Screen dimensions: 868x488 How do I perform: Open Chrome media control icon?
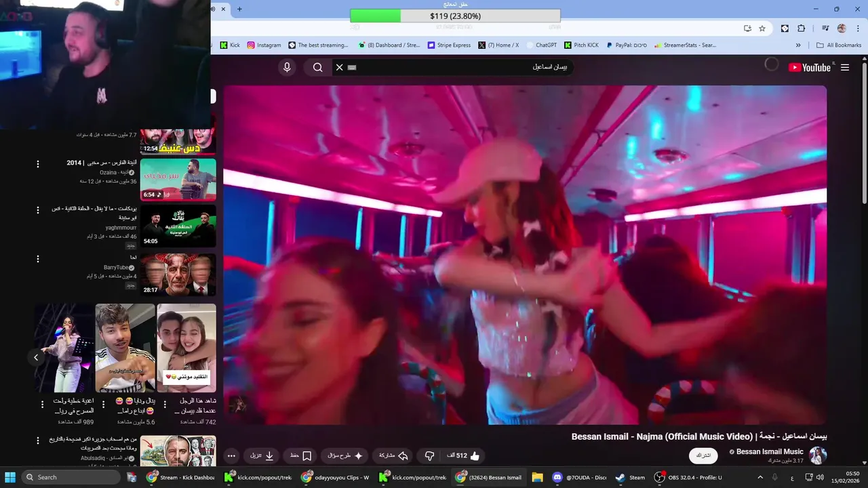click(825, 28)
